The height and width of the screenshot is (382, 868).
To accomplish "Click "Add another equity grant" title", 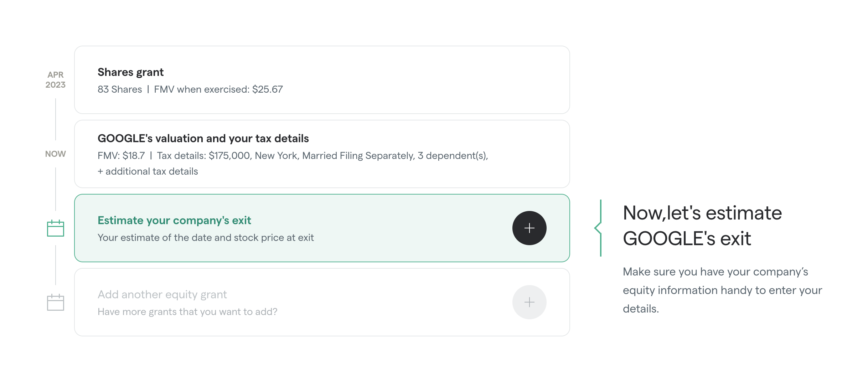I will 162,295.
